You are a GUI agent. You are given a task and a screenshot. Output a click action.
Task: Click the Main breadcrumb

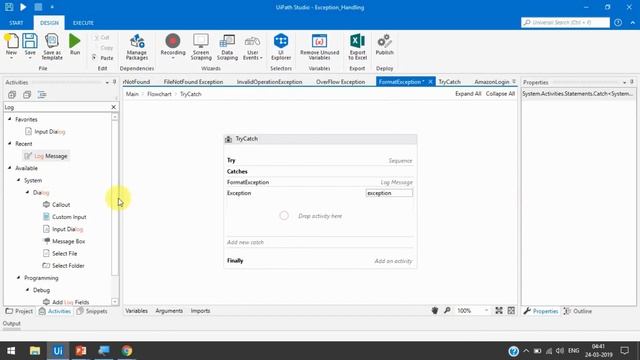click(x=132, y=94)
